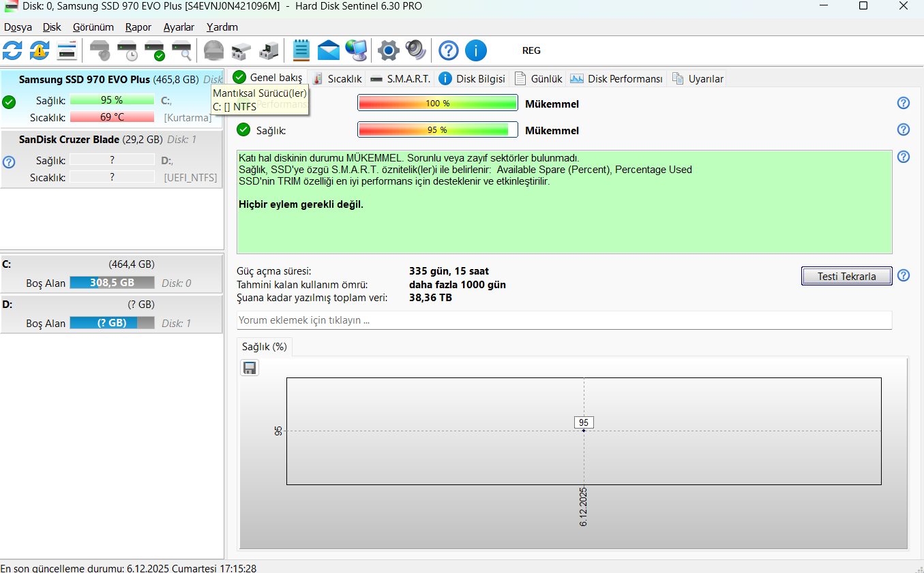Click the drive and computer tower toolbar icon
This screenshot has height=573, width=924.
[269, 50]
